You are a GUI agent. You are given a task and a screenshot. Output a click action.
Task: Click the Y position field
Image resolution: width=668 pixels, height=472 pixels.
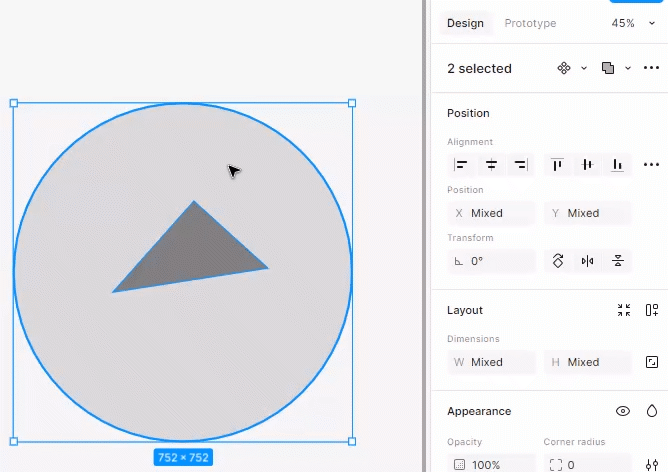point(587,213)
